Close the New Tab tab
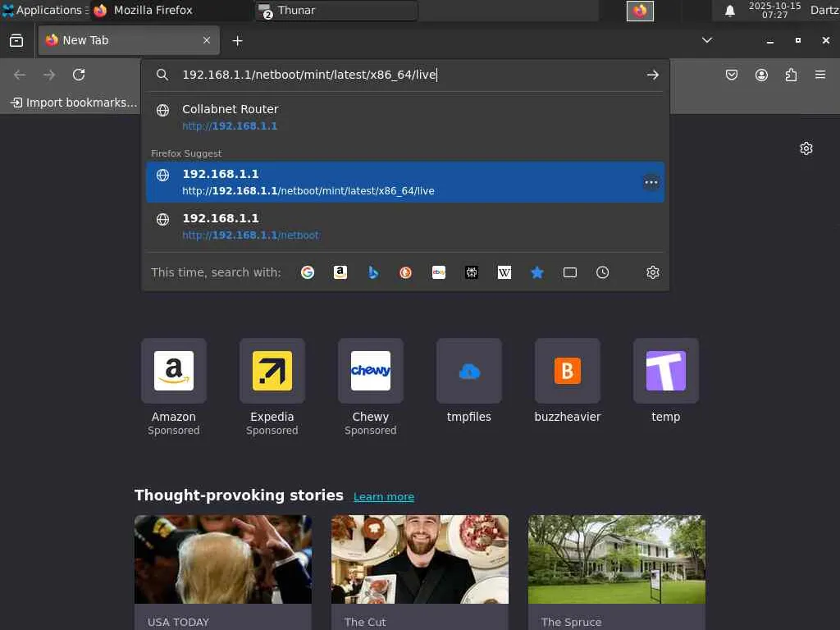 tap(206, 41)
